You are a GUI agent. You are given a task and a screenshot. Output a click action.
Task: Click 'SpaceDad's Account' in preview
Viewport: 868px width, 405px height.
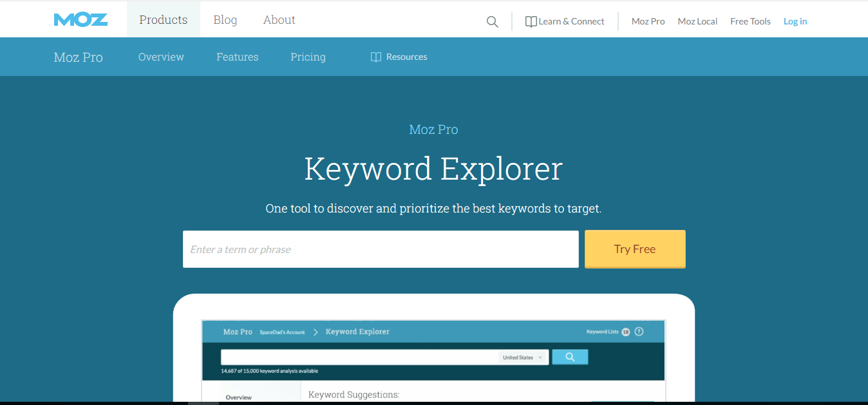pyautogui.click(x=282, y=332)
